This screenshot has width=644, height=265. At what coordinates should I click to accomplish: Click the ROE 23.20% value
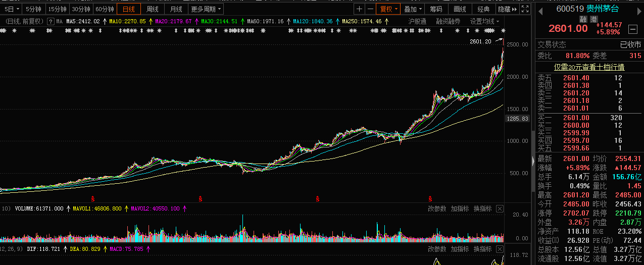628,231
